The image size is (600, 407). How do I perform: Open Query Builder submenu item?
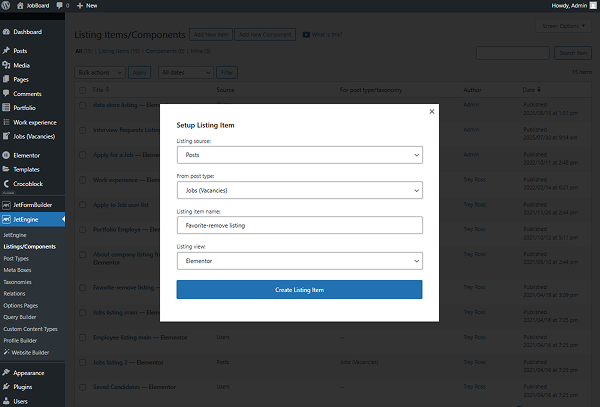tap(20, 317)
